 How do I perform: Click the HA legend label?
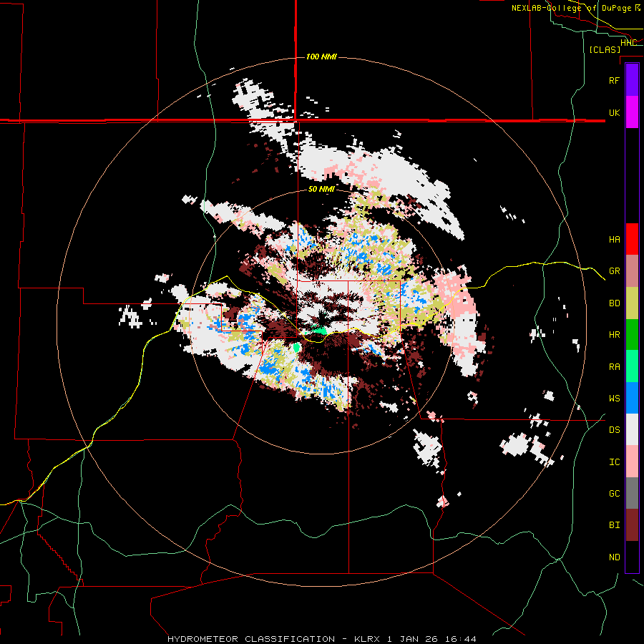tap(614, 240)
